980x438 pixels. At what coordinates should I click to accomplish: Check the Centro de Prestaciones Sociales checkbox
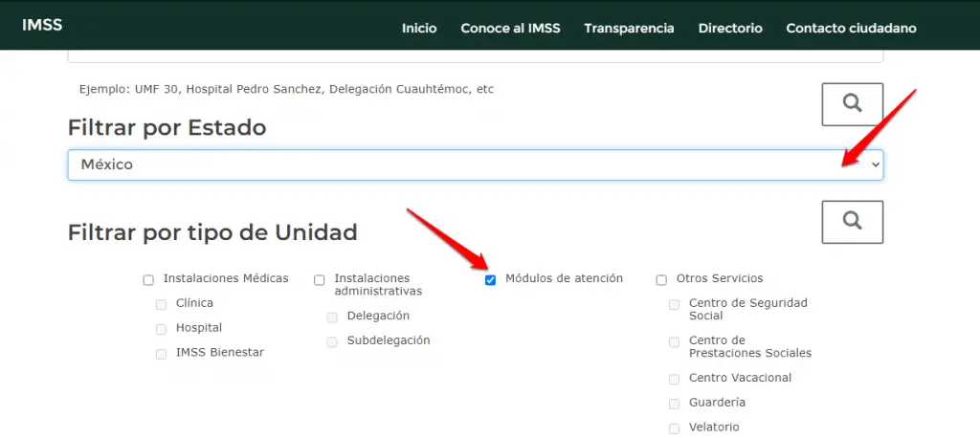pos(674,341)
